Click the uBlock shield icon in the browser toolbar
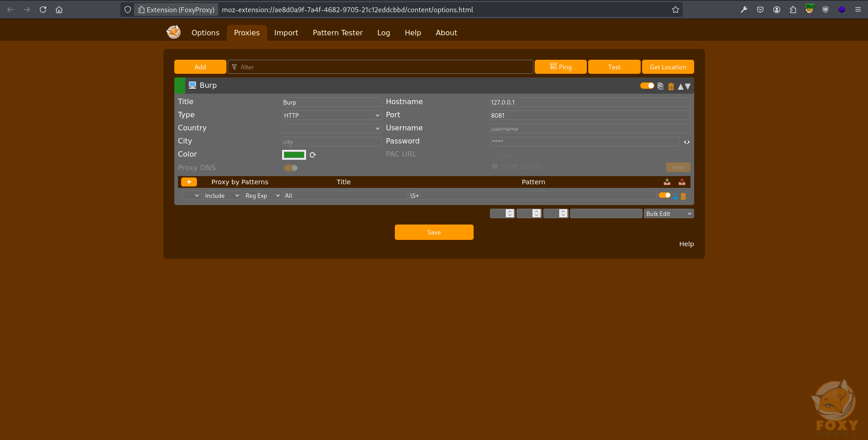 [x=825, y=10]
